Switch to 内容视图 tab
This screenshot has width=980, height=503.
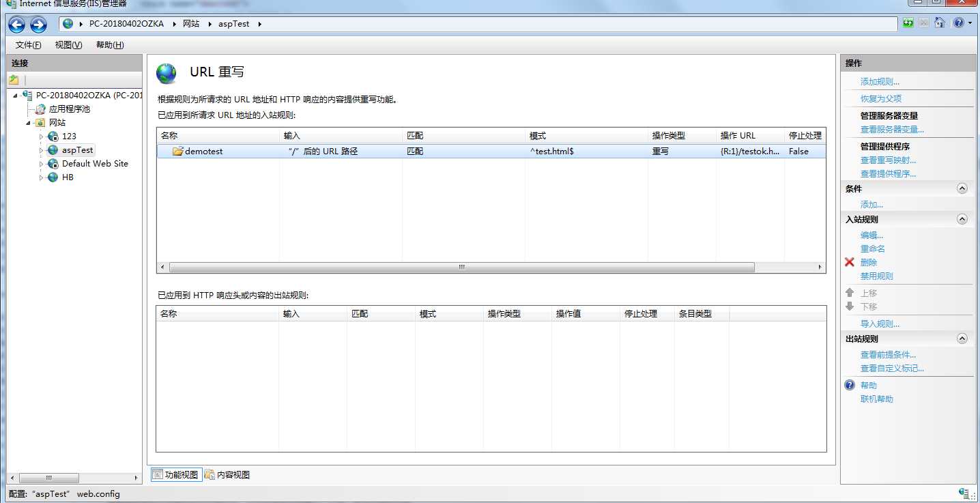coord(227,474)
